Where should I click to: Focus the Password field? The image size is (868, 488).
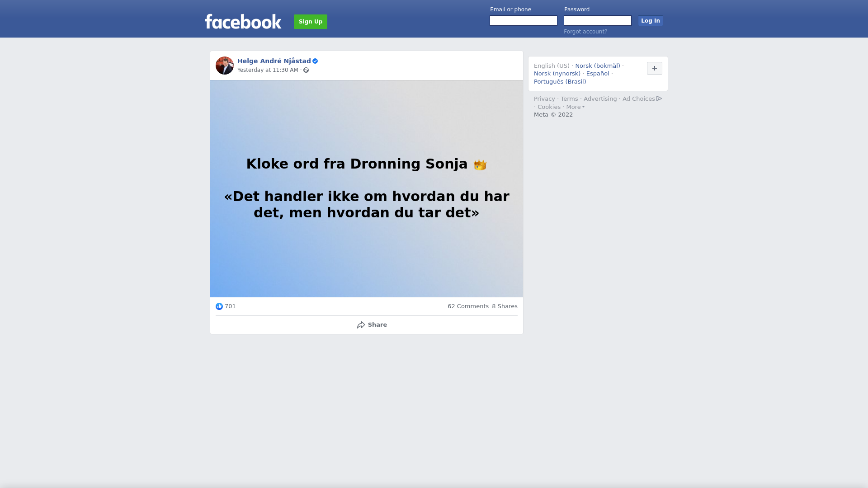[x=598, y=21]
